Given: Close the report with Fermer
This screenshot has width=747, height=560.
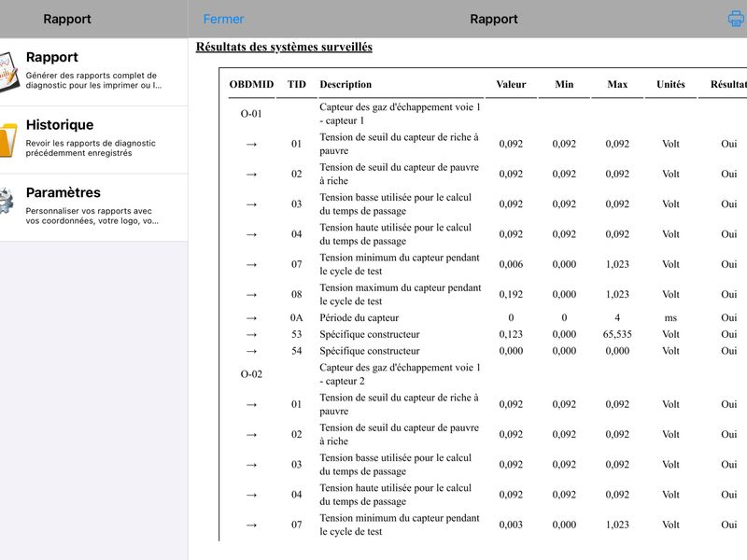Looking at the screenshot, I should pyautogui.click(x=223, y=19).
